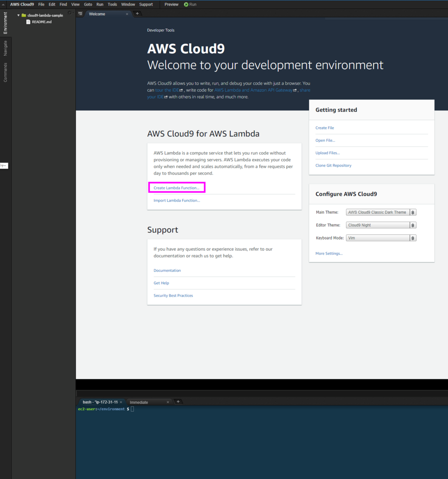448x479 pixels.
Task: Close the Immediate tab
Action: (168, 402)
